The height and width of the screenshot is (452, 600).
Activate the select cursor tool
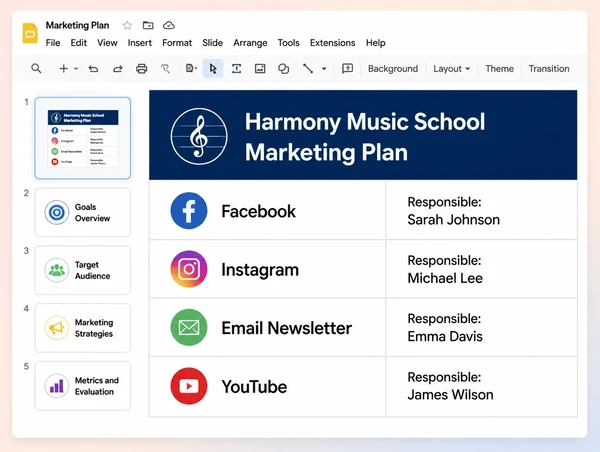pos(213,69)
